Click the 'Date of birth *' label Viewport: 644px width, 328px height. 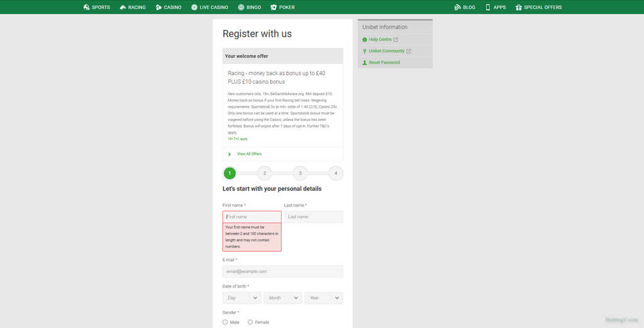[x=236, y=286]
